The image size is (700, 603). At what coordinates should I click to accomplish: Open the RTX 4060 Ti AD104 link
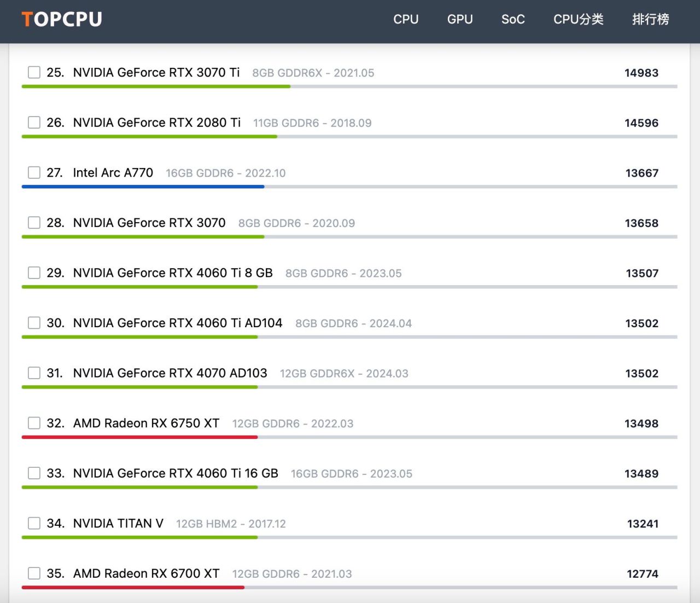[x=178, y=323]
